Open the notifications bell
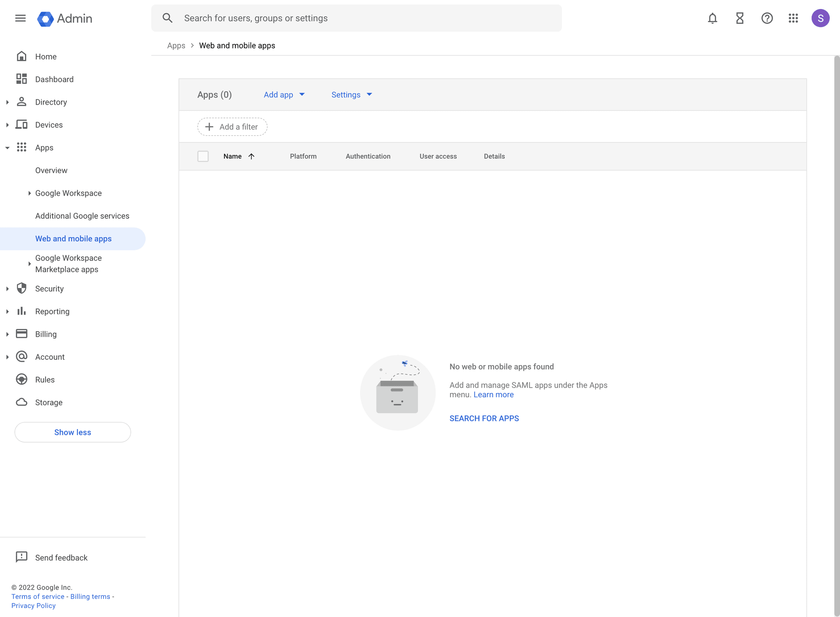Viewport: 840px width, 617px height. coord(712,18)
